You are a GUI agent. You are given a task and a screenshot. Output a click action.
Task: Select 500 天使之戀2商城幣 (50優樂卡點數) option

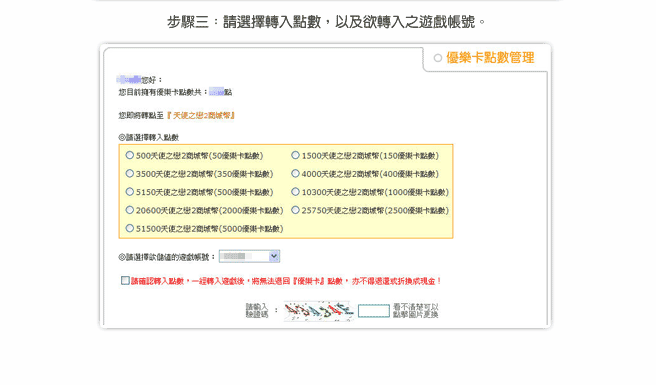130,155
